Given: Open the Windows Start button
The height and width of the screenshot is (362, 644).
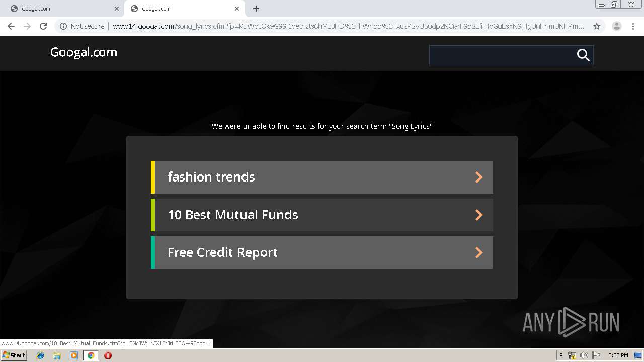Looking at the screenshot, I should pos(14,355).
